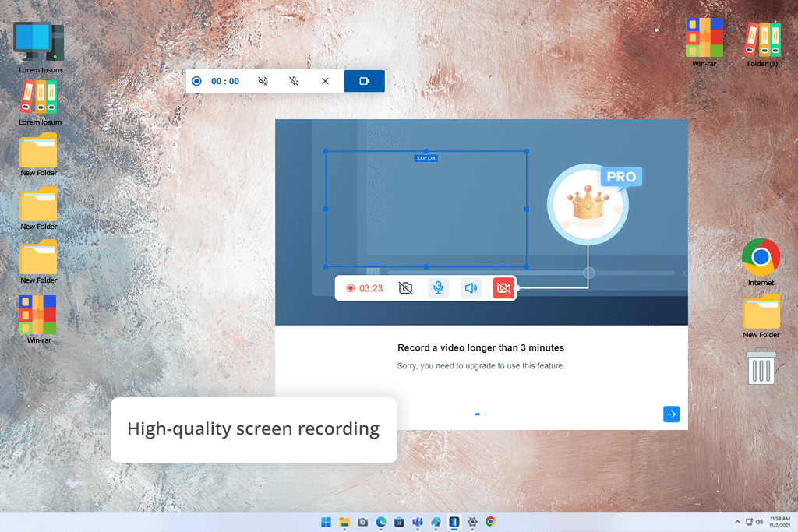
Task: Click the heading 'Record a video longer than 3 minutes'
Action: 481,348
